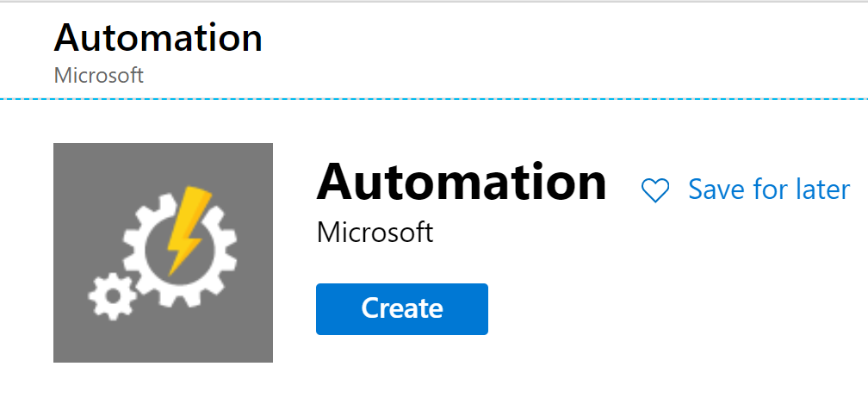The image size is (868, 410).
Task: Click the Microsoft subtitle in the page header
Action: [98, 75]
